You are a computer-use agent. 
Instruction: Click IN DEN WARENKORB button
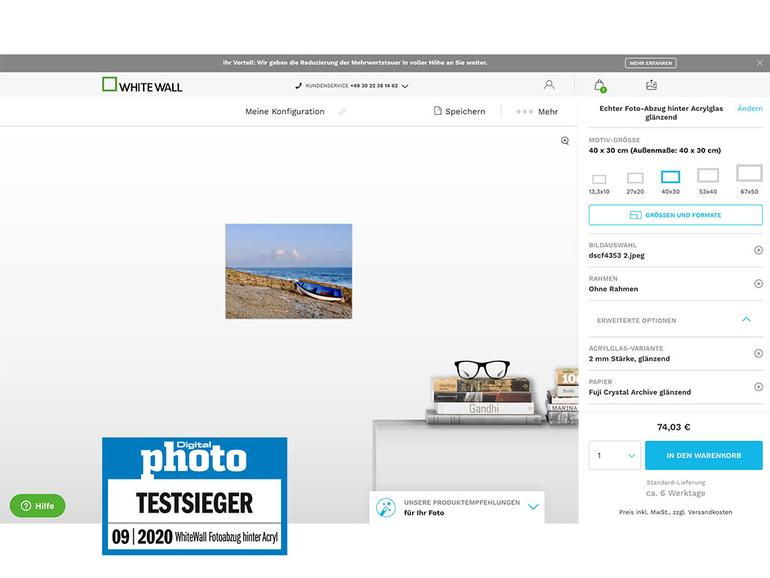pos(704,455)
